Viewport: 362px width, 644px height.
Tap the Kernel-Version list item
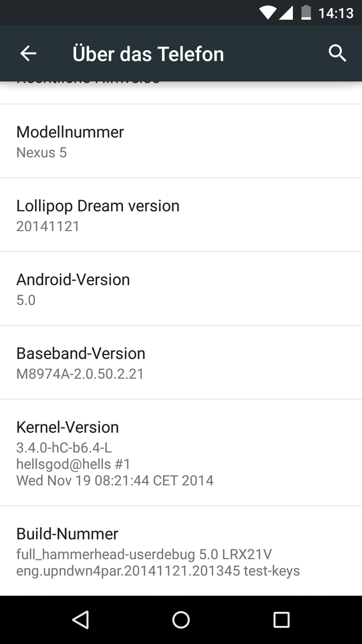pos(181,453)
